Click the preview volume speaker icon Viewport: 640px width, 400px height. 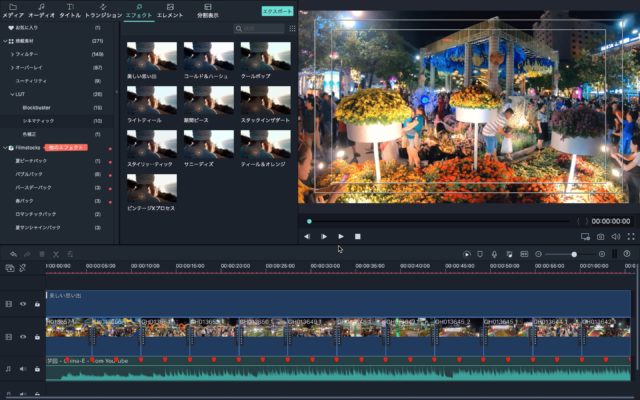(616, 237)
